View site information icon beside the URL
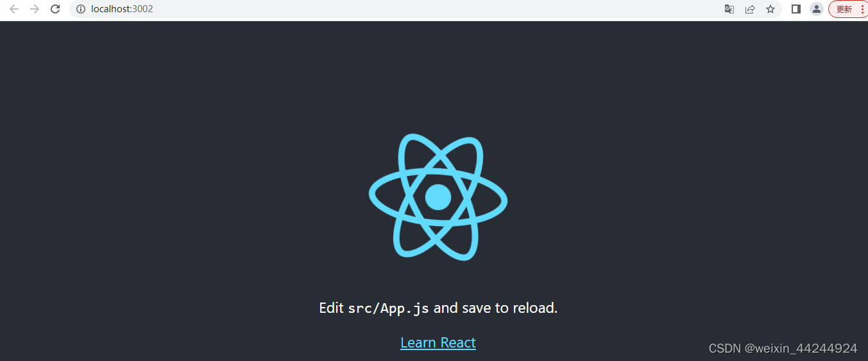Screen dimensions: 868x361 point(80,9)
